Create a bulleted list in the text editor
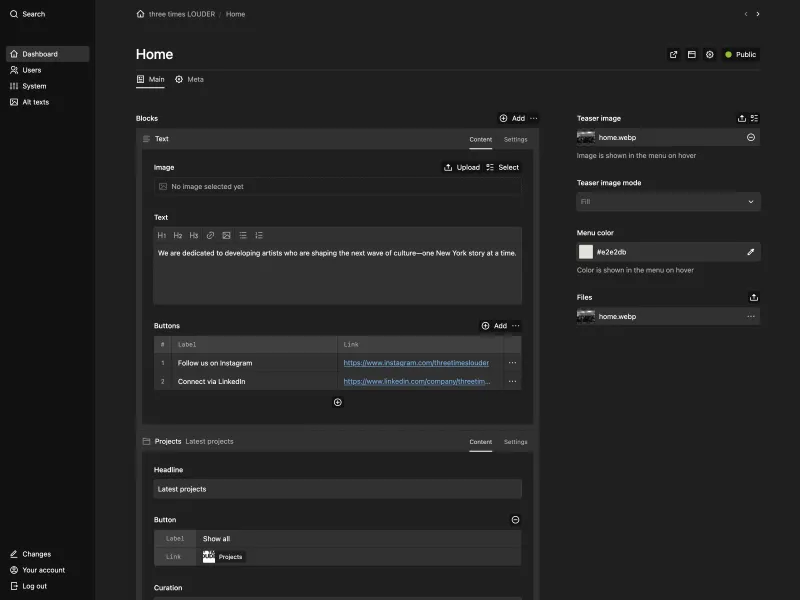800x600 pixels. click(x=243, y=235)
